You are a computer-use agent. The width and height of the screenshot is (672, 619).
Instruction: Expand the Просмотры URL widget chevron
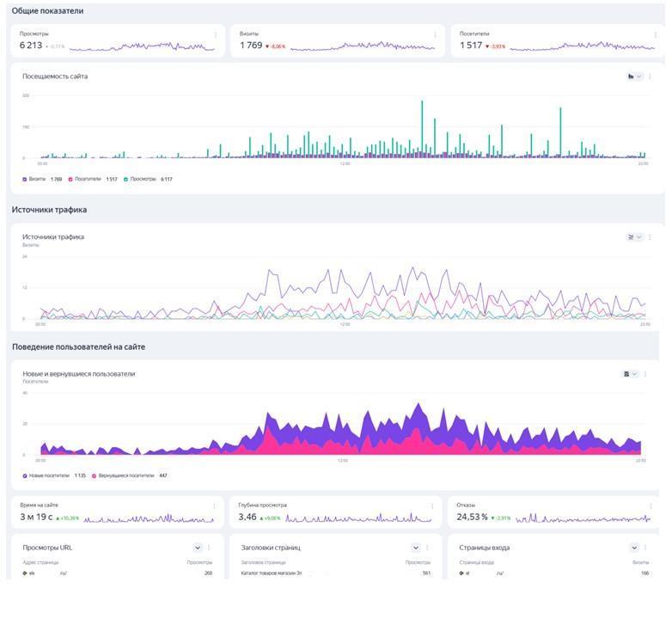[x=198, y=548]
